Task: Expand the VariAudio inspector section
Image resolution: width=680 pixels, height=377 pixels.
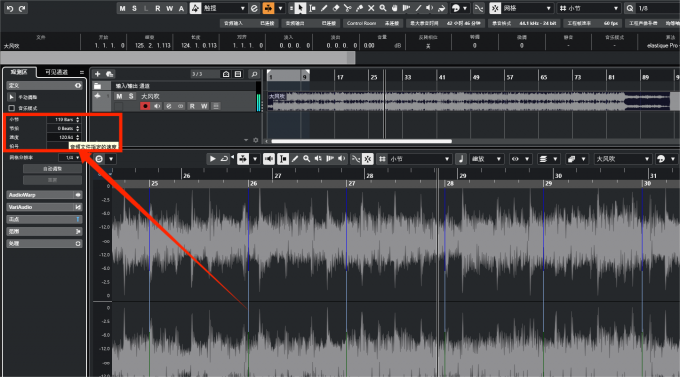Action: pyautogui.click(x=44, y=207)
